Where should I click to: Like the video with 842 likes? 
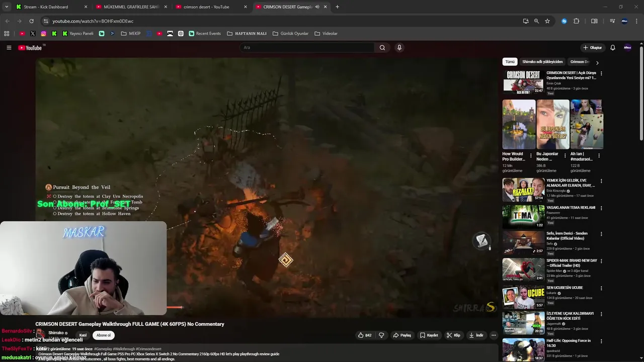click(364, 335)
